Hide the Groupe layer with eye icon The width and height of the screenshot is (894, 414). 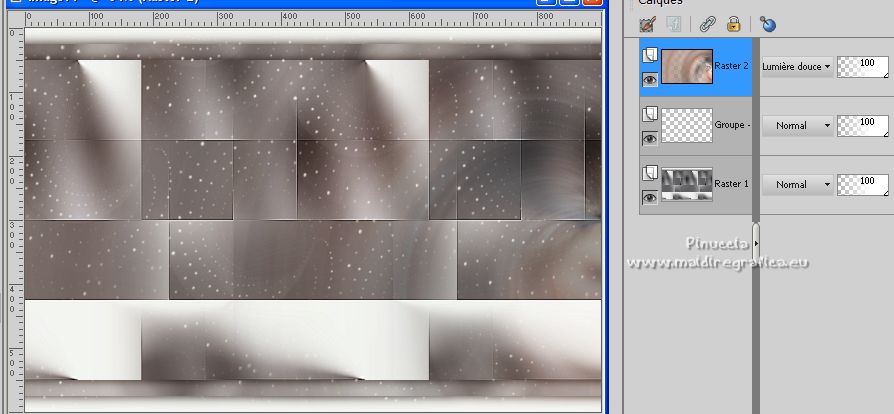click(x=650, y=139)
